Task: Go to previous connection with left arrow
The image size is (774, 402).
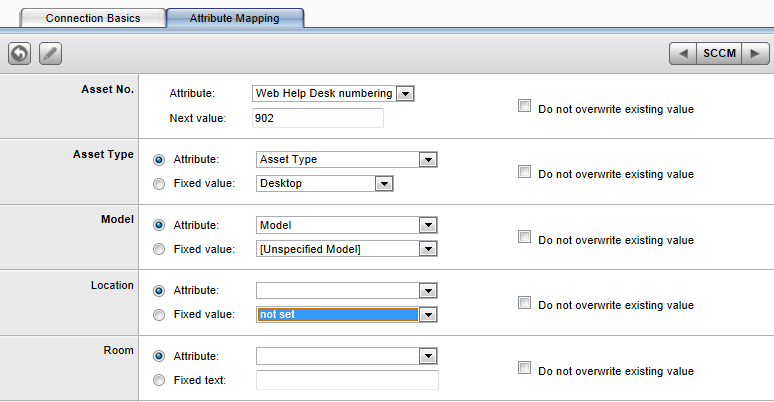Action: point(683,53)
